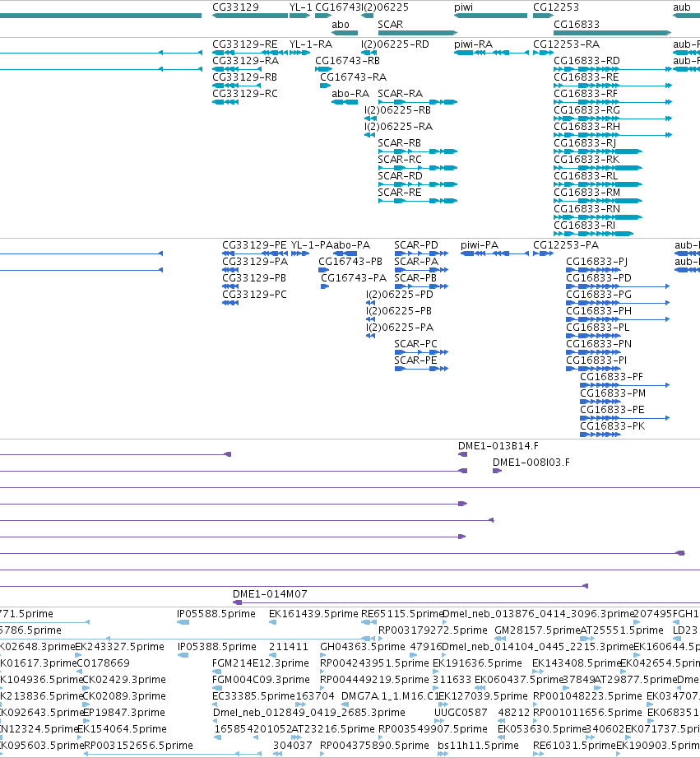The image size is (700, 758).
Task: Click EST FGM214E12.3prime
Action: [x=261, y=663]
